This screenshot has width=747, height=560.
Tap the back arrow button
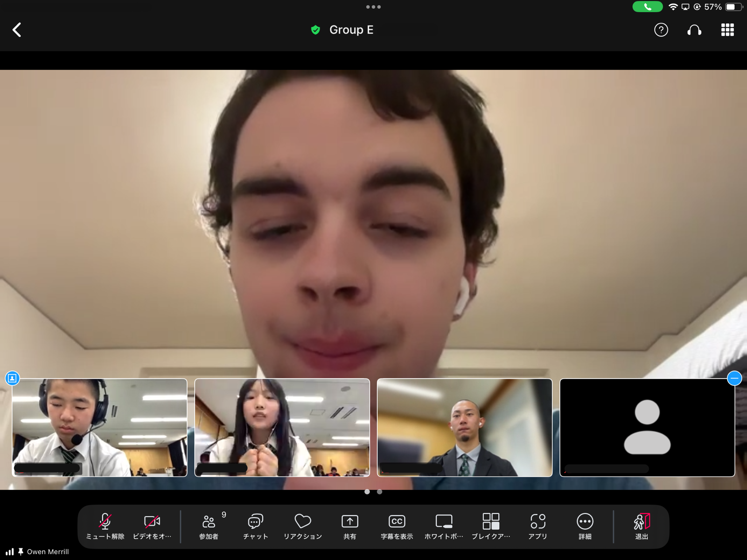click(17, 30)
